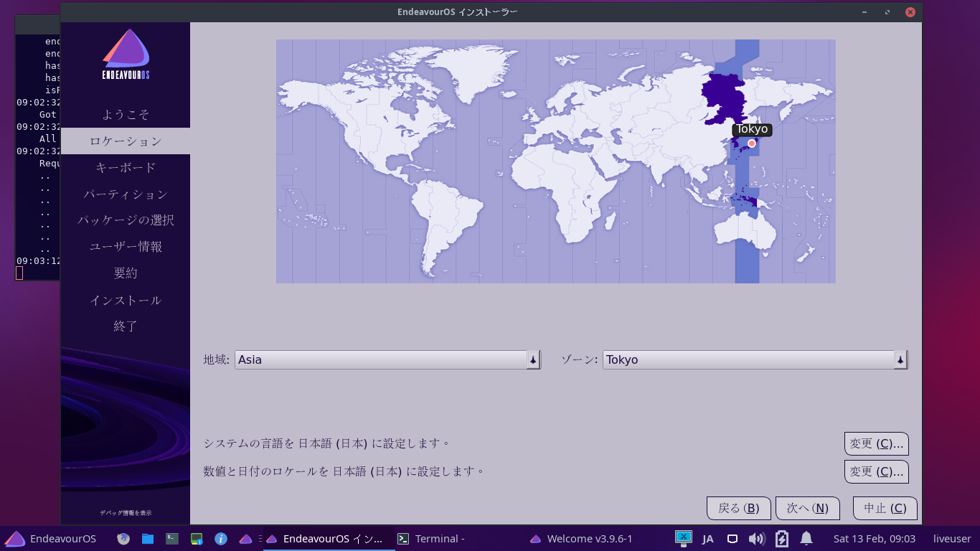Open the EndeavourOS application menu
The width and height of the screenshot is (980, 551).
coord(50,539)
